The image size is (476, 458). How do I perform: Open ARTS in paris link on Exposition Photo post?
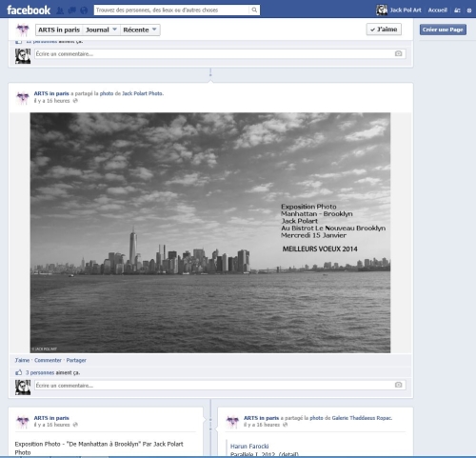[x=51, y=418]
